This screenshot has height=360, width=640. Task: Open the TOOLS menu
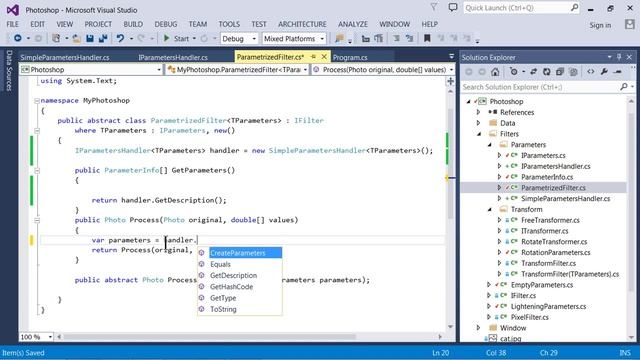click(229, 24)
